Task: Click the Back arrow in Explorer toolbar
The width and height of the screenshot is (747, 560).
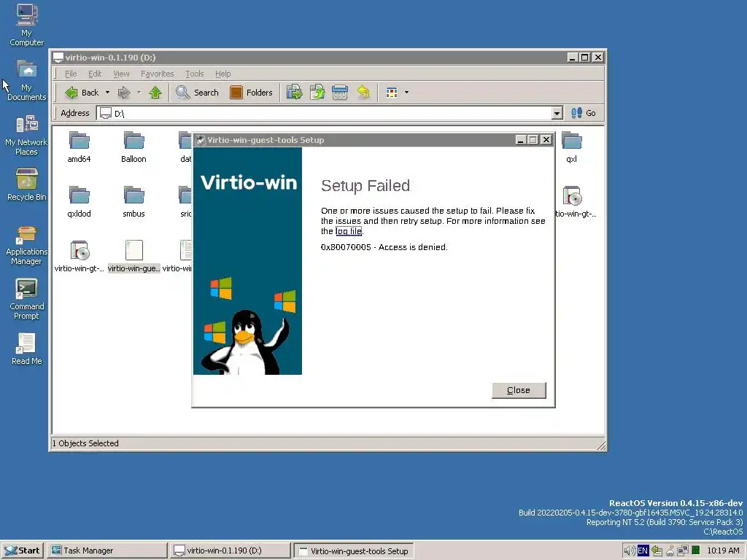Action: pyautogui.click(x=82, y=93)
